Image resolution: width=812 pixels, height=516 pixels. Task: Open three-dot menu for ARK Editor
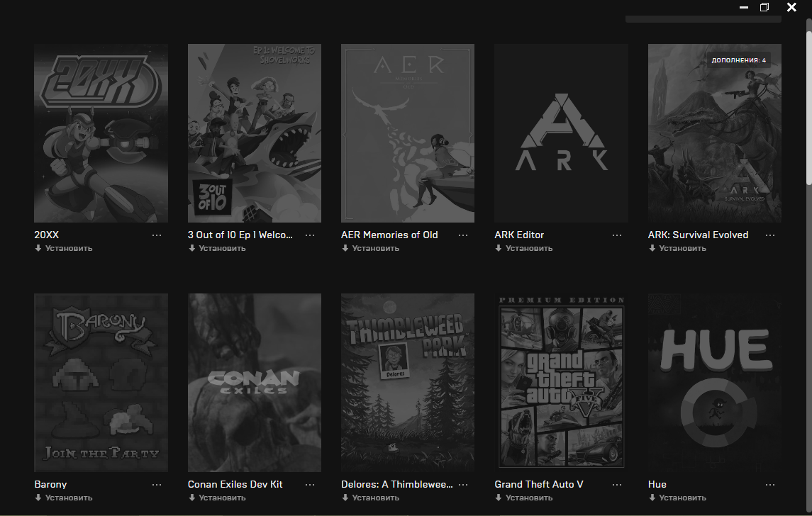[x=617, y=235]
